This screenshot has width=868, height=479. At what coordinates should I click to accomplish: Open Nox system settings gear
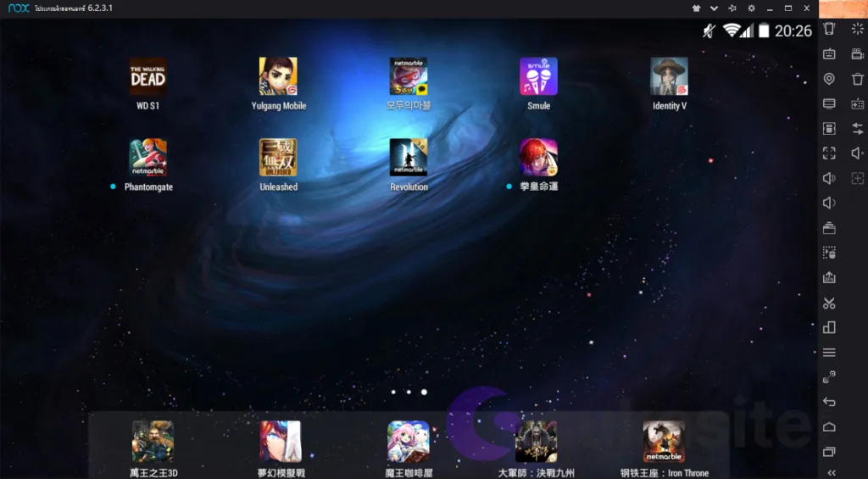(751, 8)
